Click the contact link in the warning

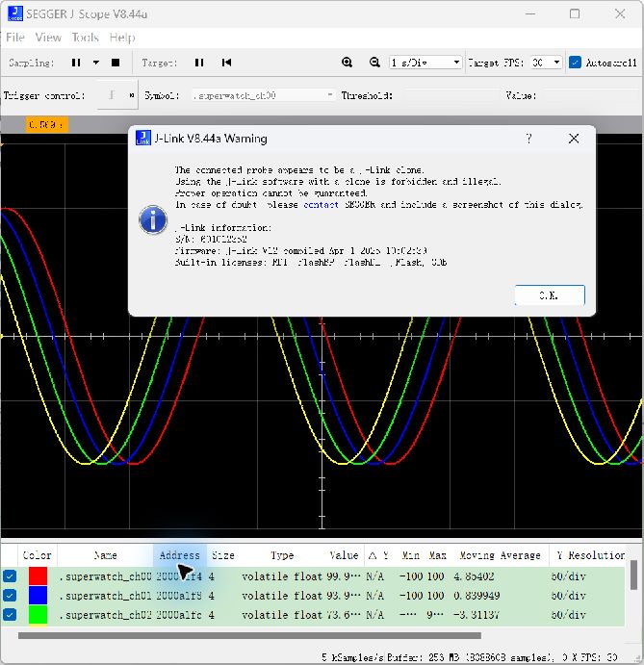pos(321,204)
